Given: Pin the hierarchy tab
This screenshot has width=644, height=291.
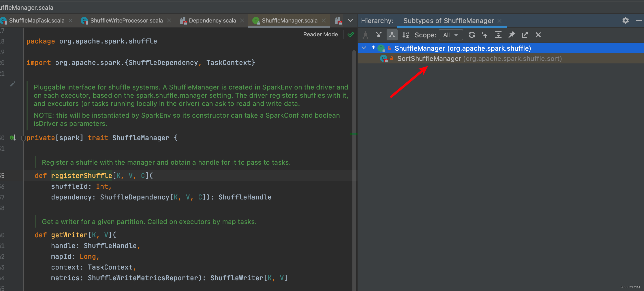Looking at the screenshot, I should pyautogui.click(x=511, y=35).
